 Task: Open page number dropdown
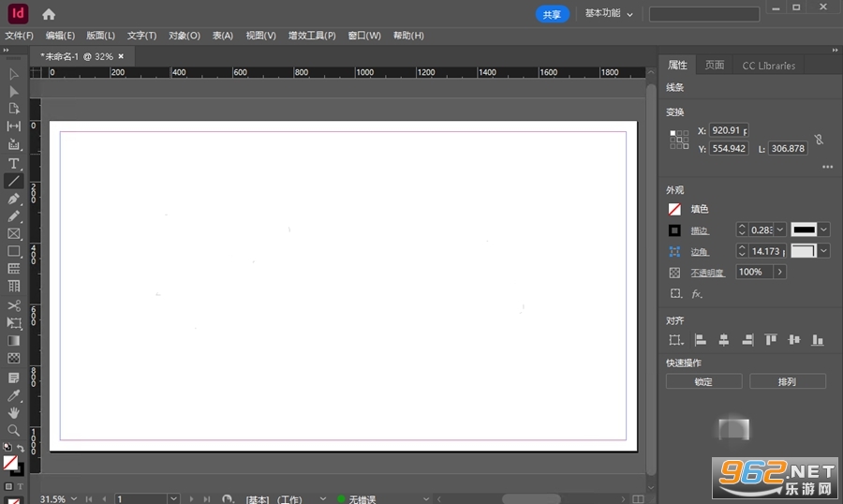(173, 499)
